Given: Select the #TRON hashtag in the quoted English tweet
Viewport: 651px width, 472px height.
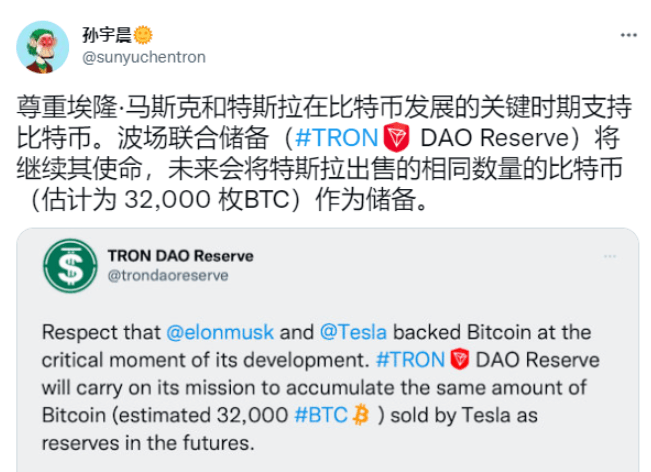Looking at the screenshot, I should pos(411,360).
